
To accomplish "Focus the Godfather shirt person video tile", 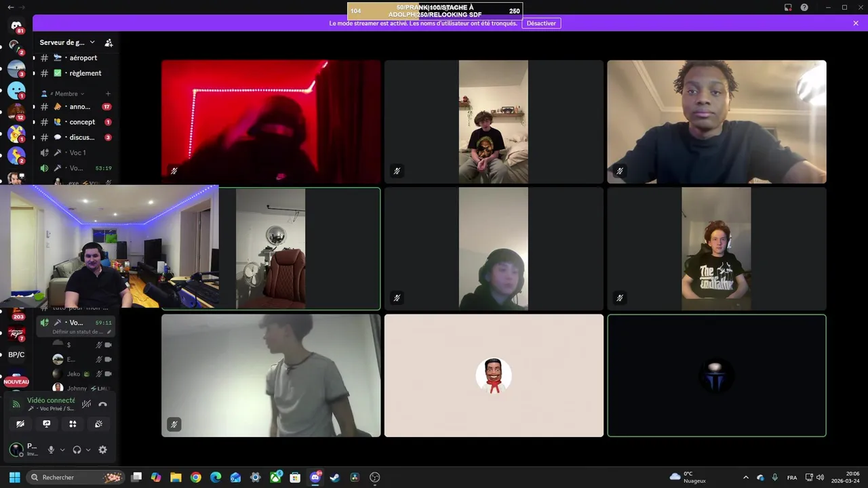I will [x=717, y=249].
